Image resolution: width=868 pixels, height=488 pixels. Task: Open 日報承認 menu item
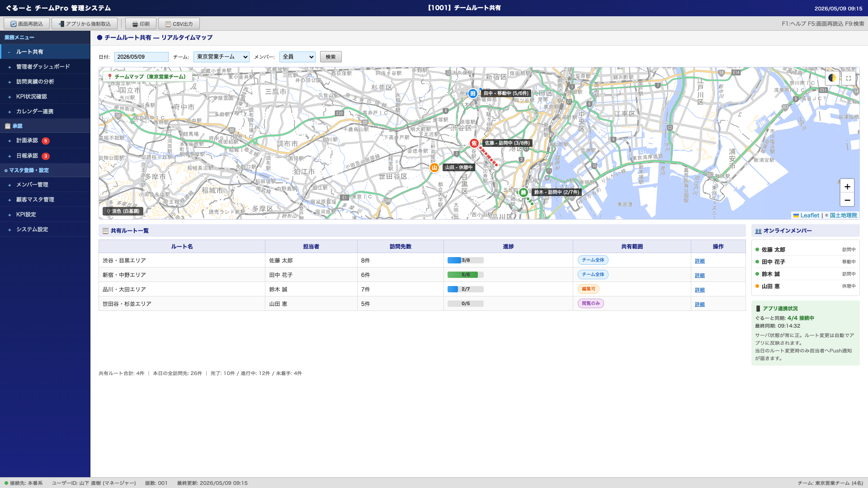coord(45,156)
